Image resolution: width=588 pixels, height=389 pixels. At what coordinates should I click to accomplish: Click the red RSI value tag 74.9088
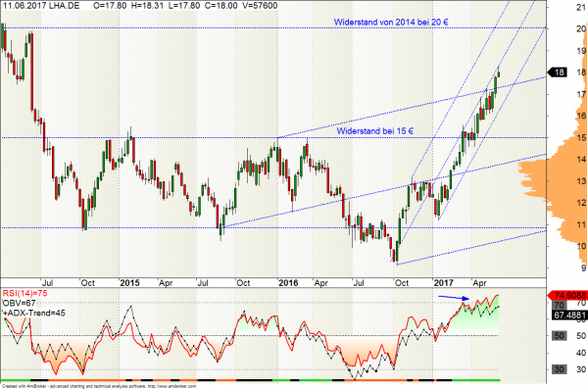point(567,295)
